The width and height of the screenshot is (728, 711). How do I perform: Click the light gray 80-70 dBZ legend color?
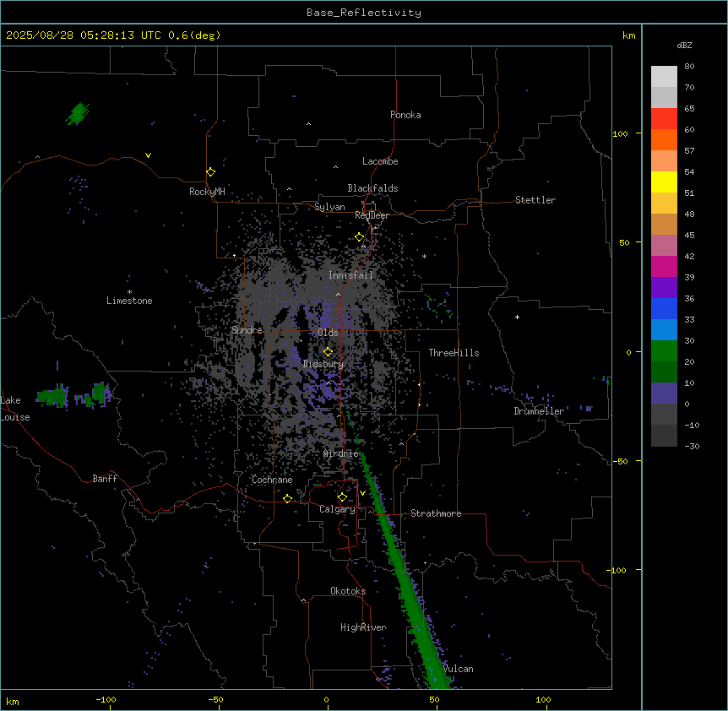tap(664, 76)
